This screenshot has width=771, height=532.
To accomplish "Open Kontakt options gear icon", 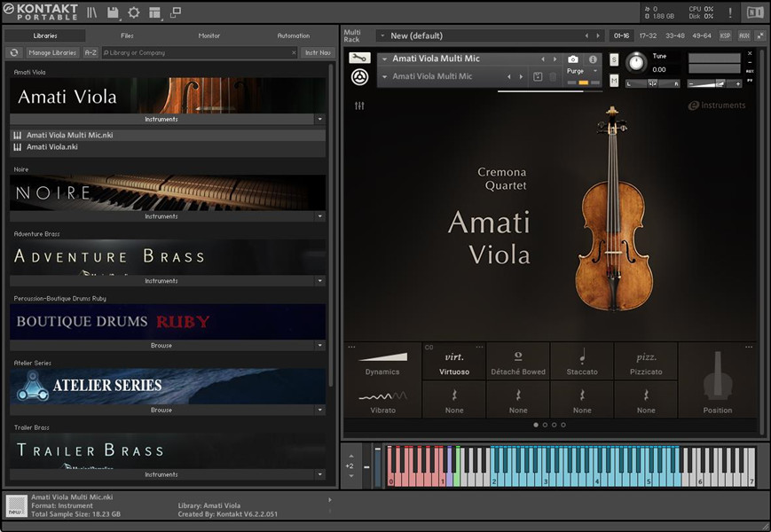I will pyautogui.click(x=134, y=12).
